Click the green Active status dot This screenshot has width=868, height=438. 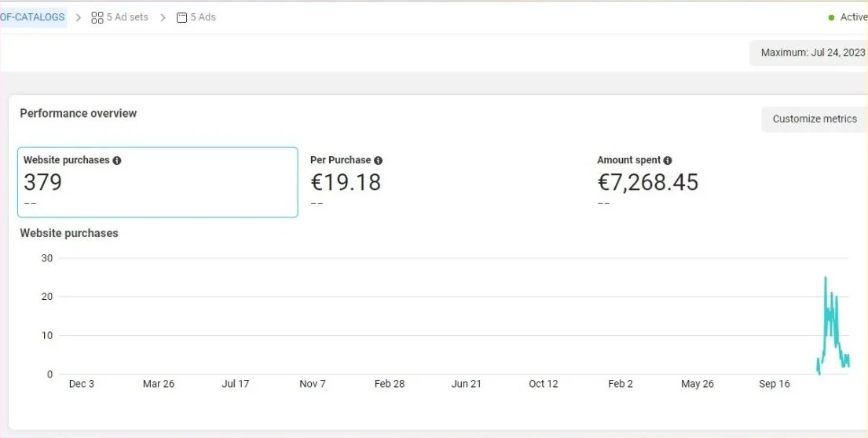click(832, 17)
